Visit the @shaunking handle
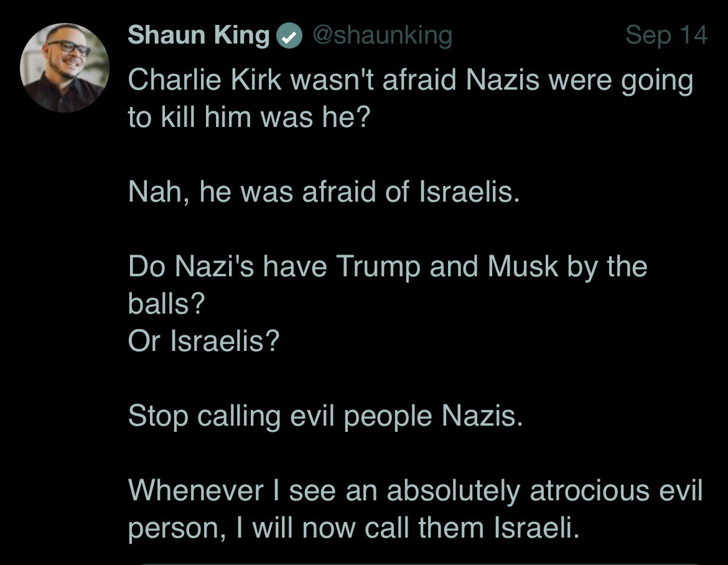The image size is (728, 565). (x=382, y=35)
